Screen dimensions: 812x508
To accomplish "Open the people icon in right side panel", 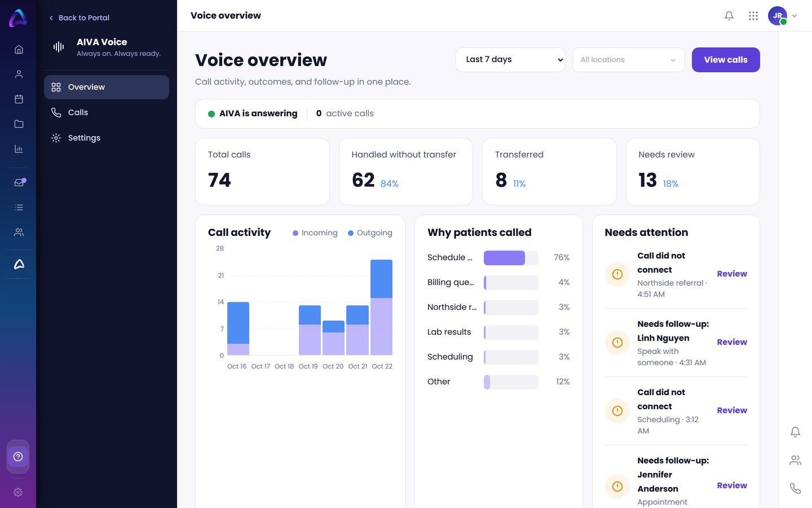I will (795, 461).
